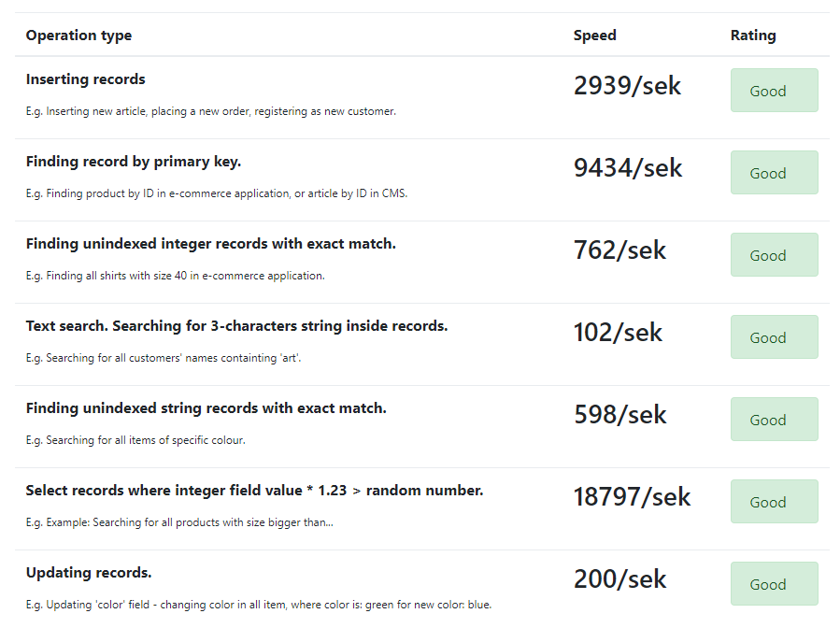
Task: Click the description about customers' names containing 'art'
Action: [164, 358]
